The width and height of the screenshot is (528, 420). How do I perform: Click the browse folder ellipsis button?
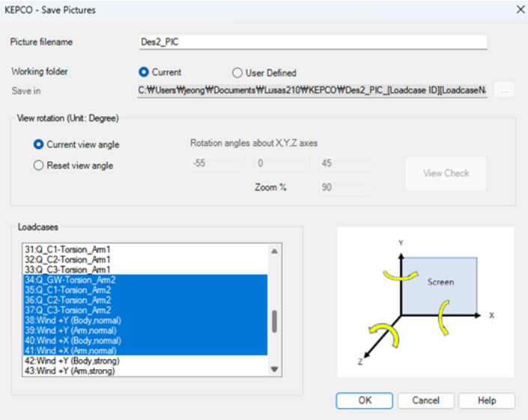coord(506,90)
